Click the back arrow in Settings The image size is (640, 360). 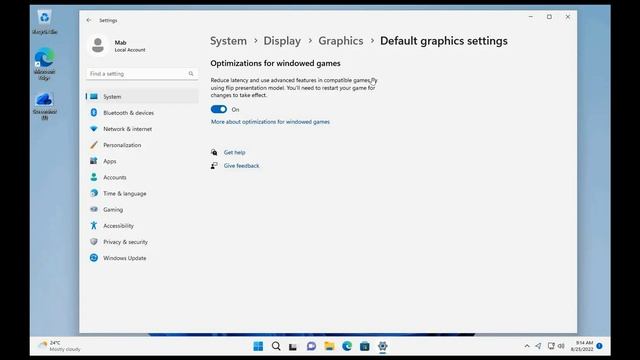pos(89,20)
